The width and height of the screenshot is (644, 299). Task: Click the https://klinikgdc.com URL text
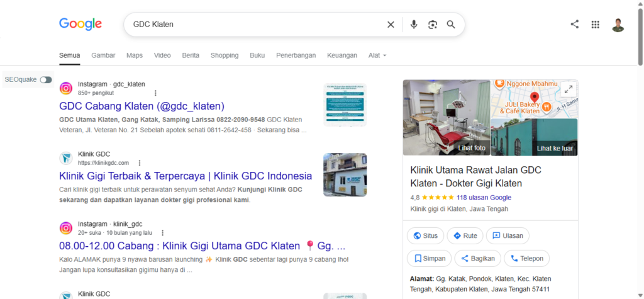[x=104, y=163]
